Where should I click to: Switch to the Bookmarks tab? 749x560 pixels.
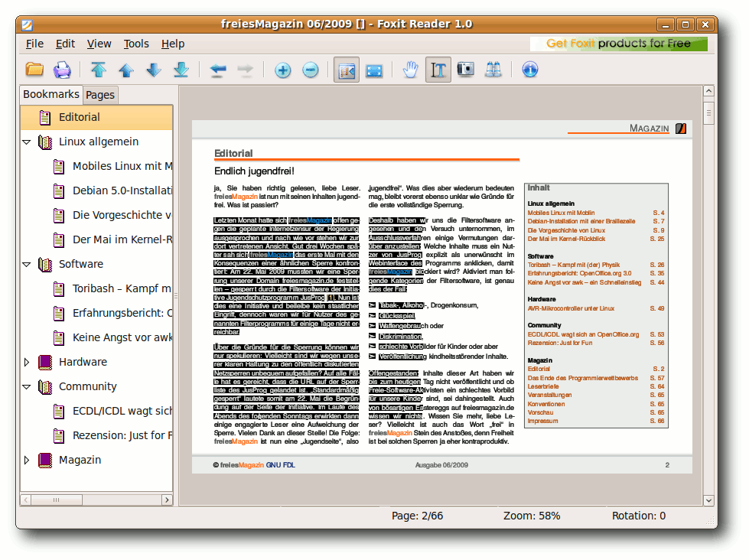[x=51, y=94]
